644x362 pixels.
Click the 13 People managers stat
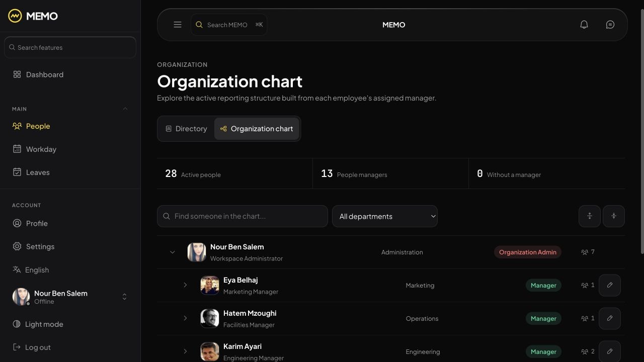(390, 173)
